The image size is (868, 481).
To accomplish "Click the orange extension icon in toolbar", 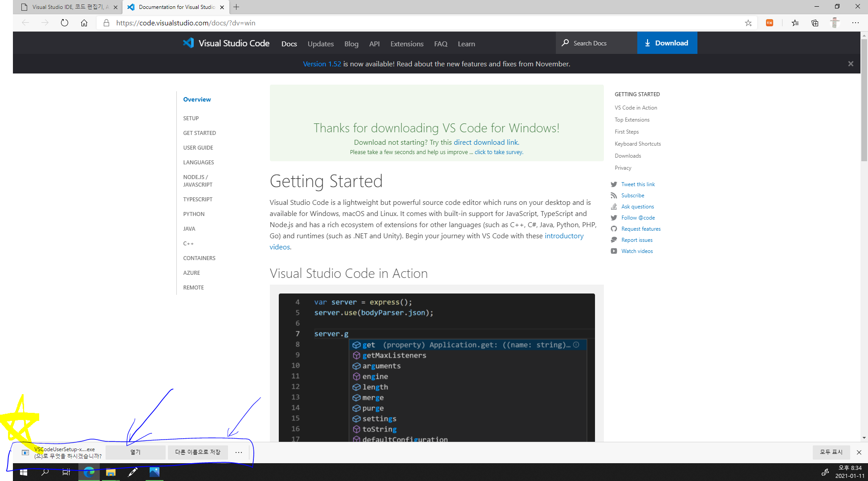I will (770, 23).
